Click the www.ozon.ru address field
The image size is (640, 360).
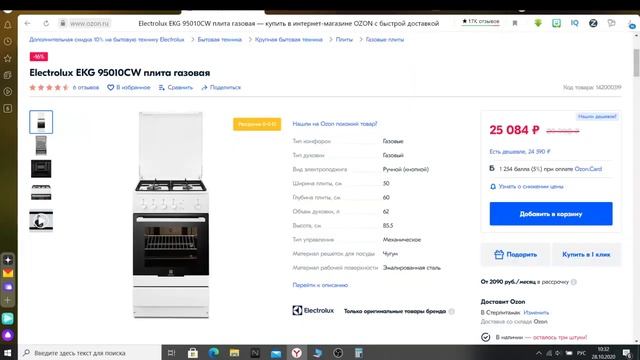pos(89,23)
